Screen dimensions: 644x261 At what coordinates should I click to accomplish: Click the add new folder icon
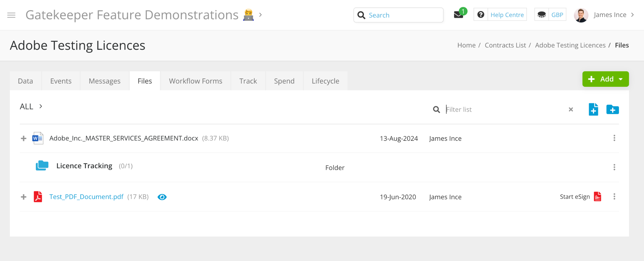point(612,109)
